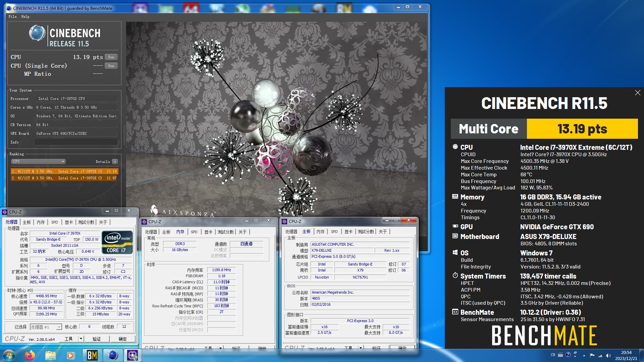Open SPD tab in CPU-Z memory window
This screenshot has height=362, width=644.
point(194,232)
